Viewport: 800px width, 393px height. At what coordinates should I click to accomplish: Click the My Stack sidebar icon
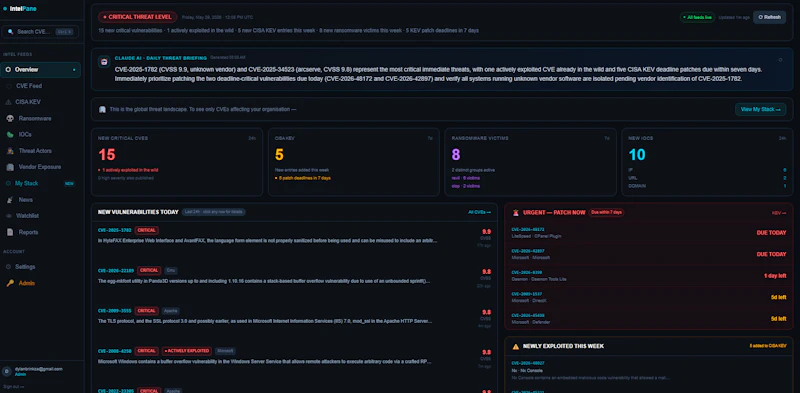[x=8, y=183]
